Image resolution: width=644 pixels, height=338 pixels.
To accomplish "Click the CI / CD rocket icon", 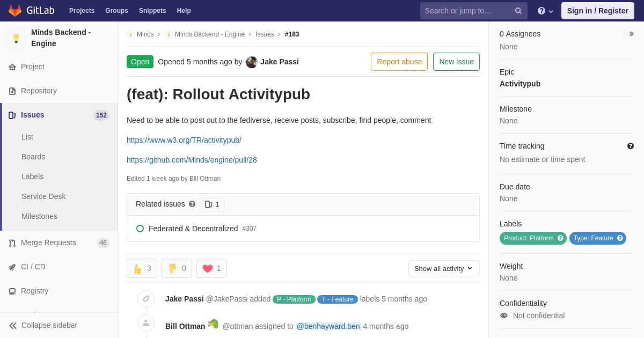I will coord(12,267).
